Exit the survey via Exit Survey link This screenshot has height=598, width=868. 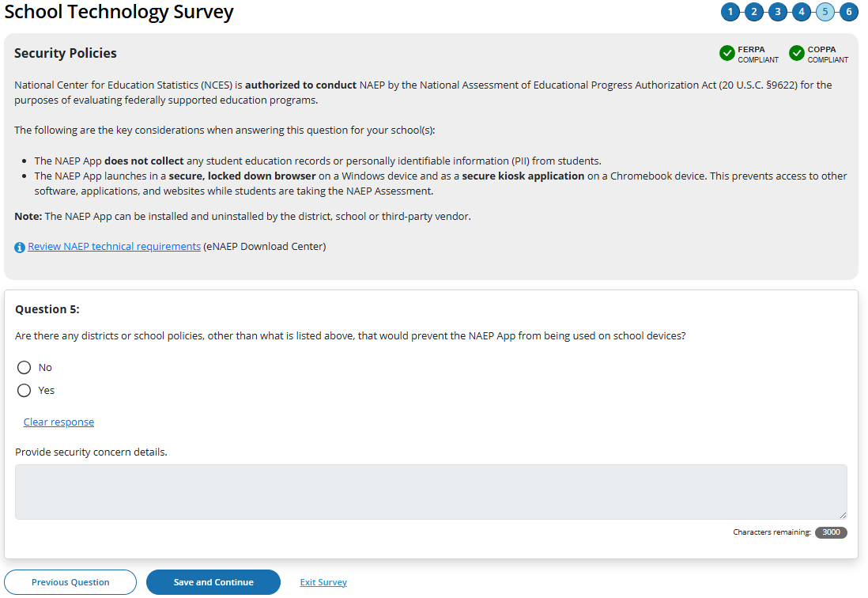(x=323, y=582)
